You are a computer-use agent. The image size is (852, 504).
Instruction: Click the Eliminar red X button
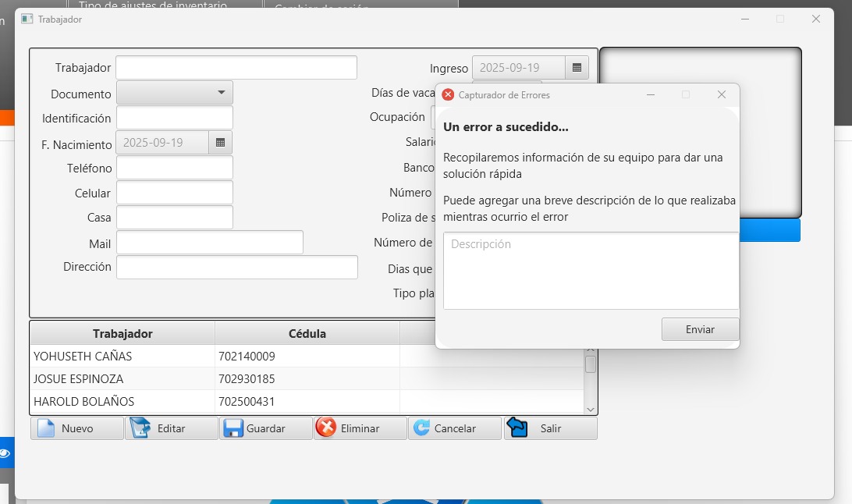pos(360,428)
